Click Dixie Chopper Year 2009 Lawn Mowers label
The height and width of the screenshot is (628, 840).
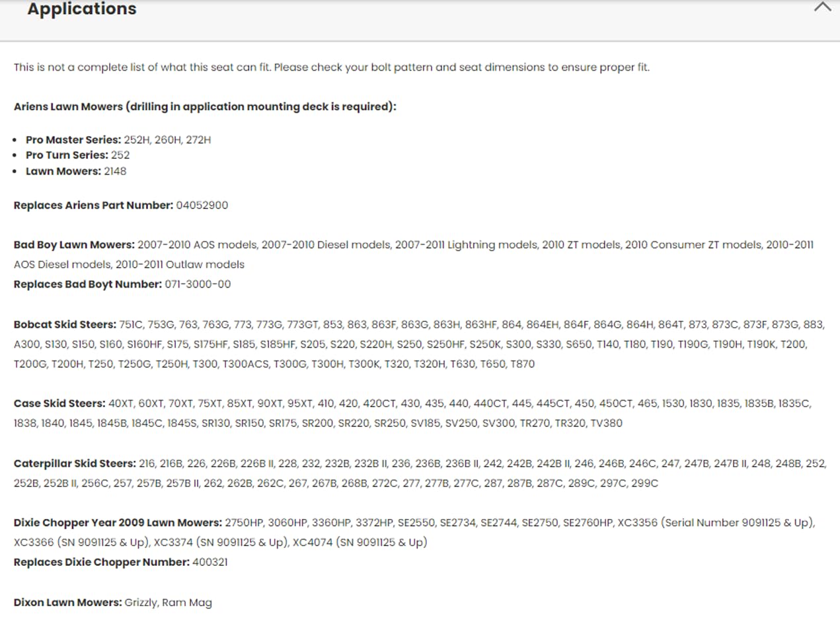tap(118, 523)
